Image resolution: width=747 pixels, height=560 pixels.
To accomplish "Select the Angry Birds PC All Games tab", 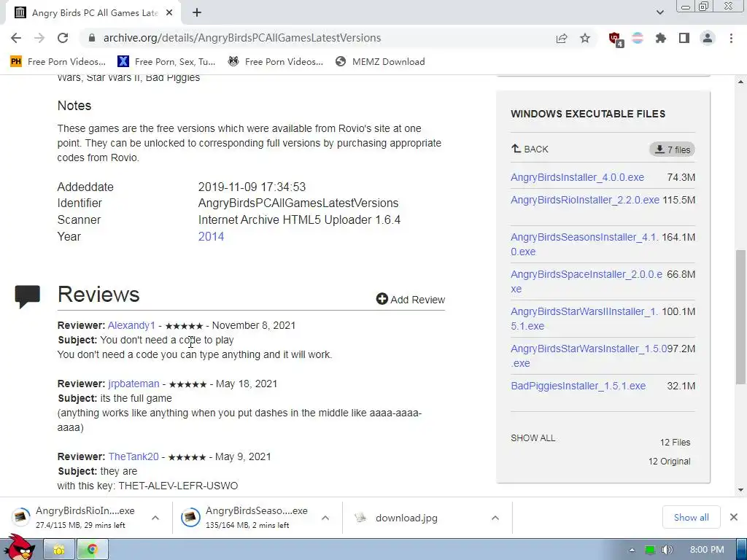I will click(x=93, y=13).
